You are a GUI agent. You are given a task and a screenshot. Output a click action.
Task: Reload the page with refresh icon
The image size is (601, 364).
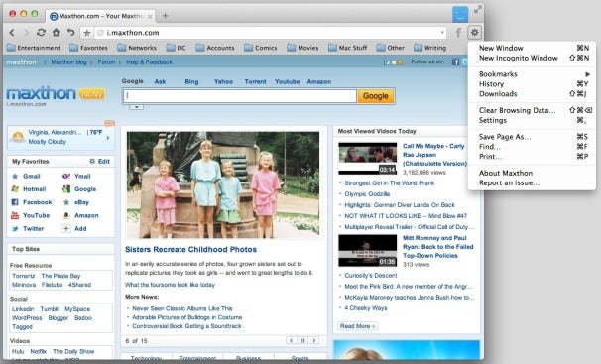41,33
